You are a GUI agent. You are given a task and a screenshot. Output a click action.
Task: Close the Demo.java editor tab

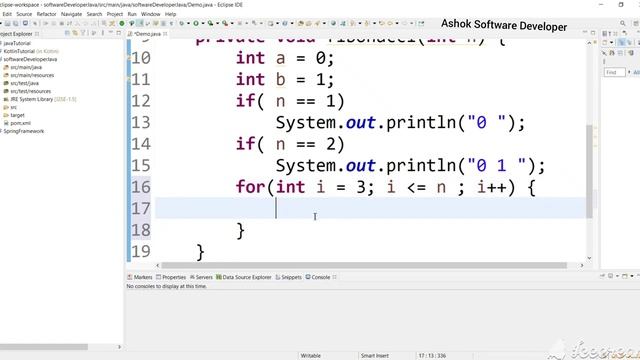[x=165, y=34]
